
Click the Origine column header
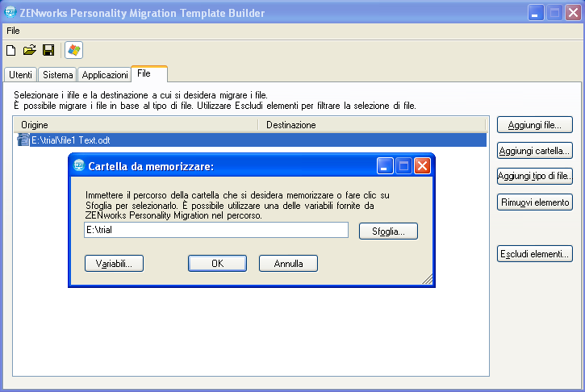click(136, 125)
